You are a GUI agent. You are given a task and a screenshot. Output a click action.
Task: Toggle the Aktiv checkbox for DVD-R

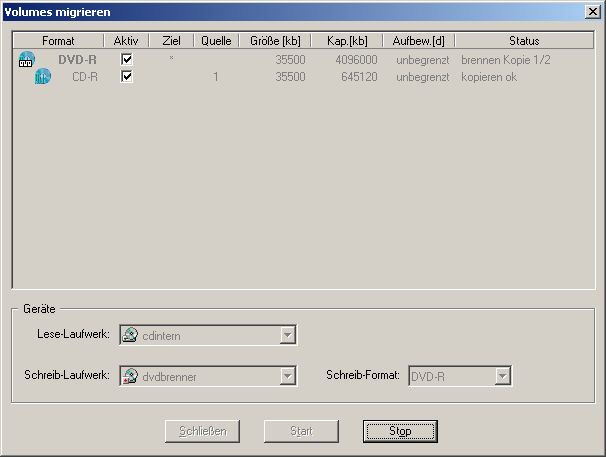click(127, 60)
